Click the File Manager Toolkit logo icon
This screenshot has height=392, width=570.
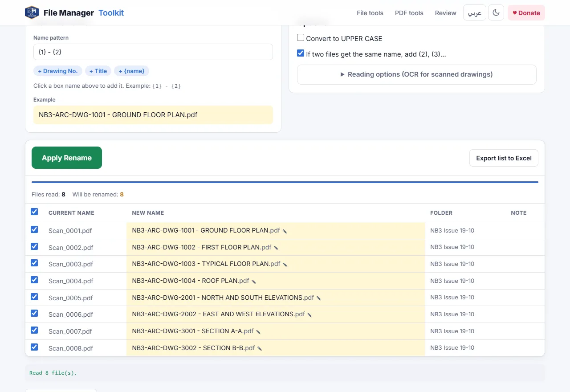click(32, 12)
